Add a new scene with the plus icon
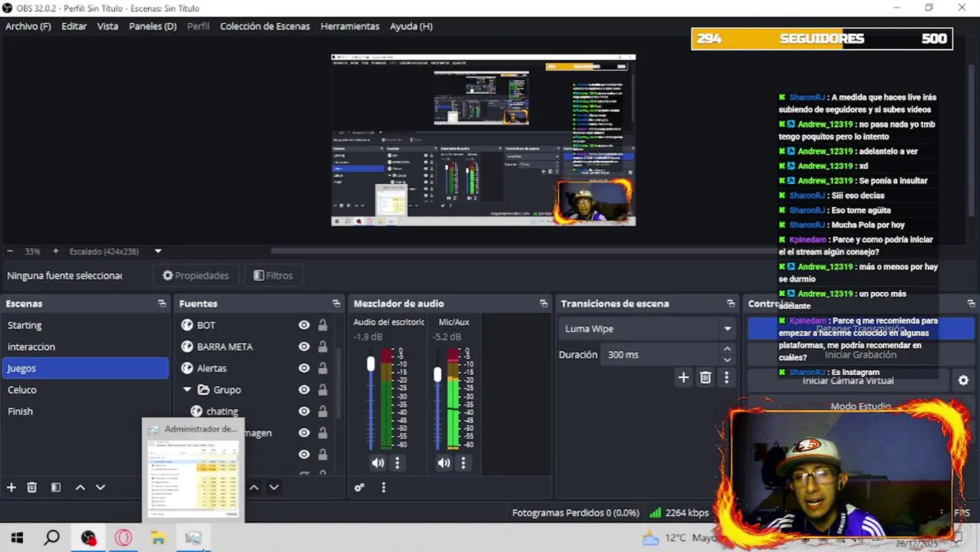Image resolution: width=980 pixels, height=552 pixels. tap(12, 488)
